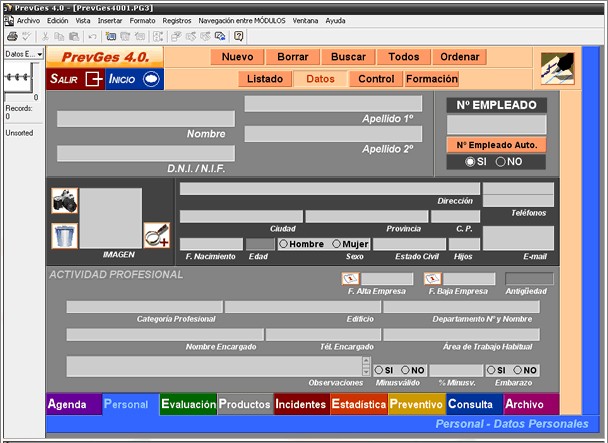This screenshot has height=443, width=608.
Task: Click the Paste clipboard icon
Action: [74, 36]
